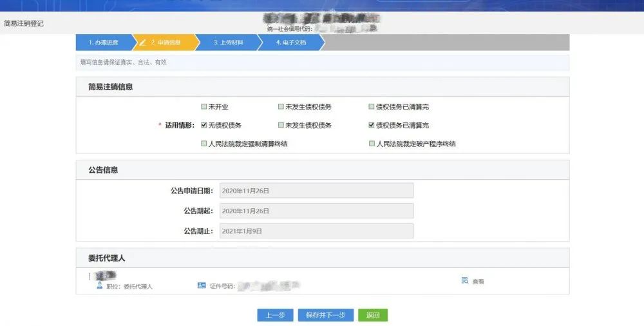Image resolution: width=644 pixels, height=326 pixels.
Task: Click the pencil icon on step 2
Action: (x=142, y=43)
